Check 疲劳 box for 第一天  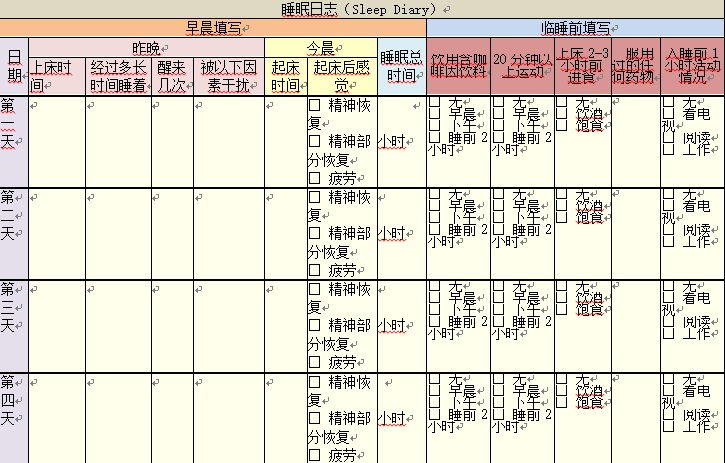point(314,178)
